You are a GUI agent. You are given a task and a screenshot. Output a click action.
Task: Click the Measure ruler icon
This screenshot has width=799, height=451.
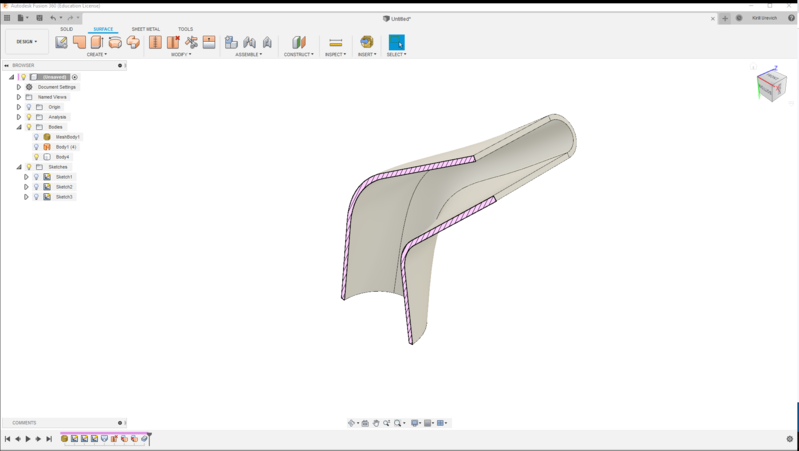click(335, 42)
